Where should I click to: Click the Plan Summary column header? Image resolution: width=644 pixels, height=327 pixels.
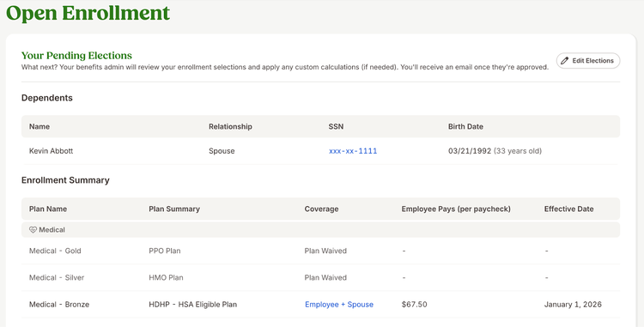click(174, 209)
